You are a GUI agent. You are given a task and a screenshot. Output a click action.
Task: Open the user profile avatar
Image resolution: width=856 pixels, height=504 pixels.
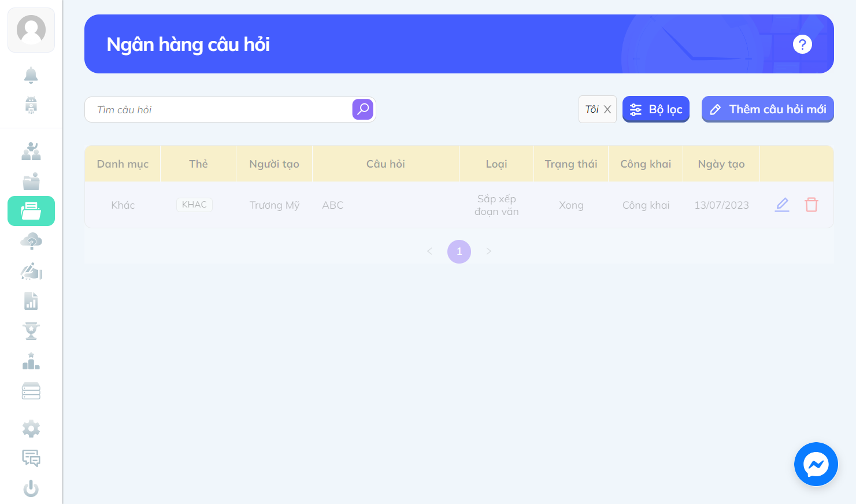(x=31, y=30)
